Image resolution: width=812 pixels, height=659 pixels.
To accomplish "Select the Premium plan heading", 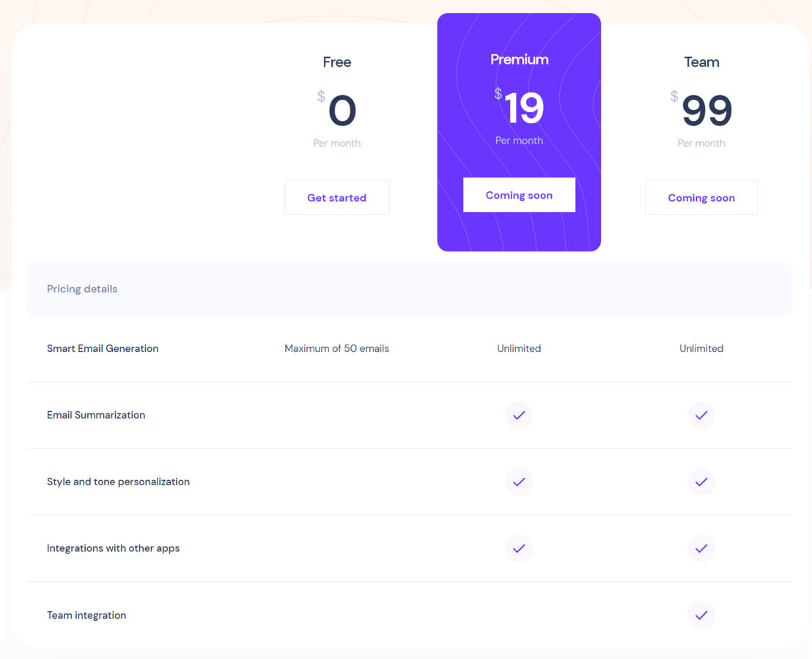I will (519, 59).
